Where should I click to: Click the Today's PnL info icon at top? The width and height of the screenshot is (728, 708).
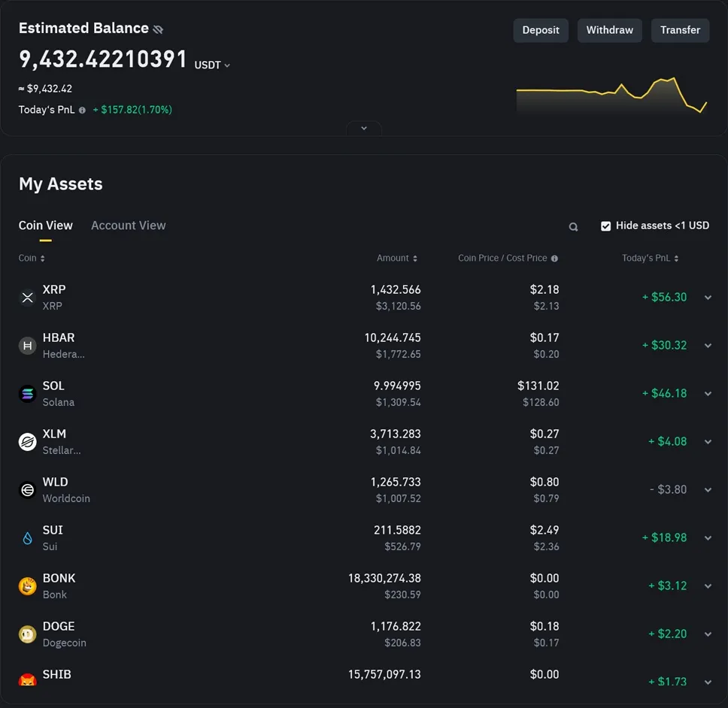coord(82,110)
